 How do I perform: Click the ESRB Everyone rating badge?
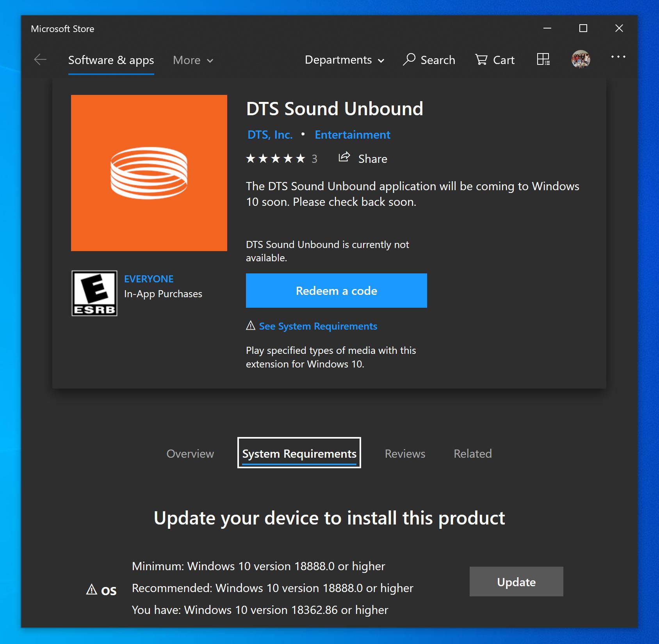point(94,293)
